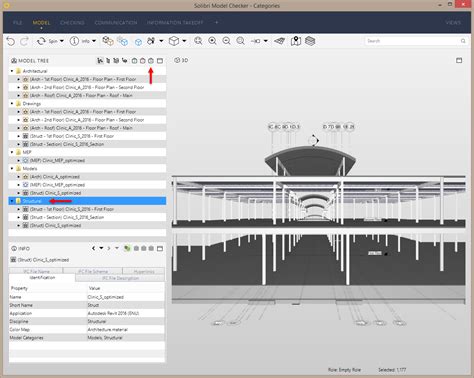
Task: Collapse the MEP folder
Action: 12,152
